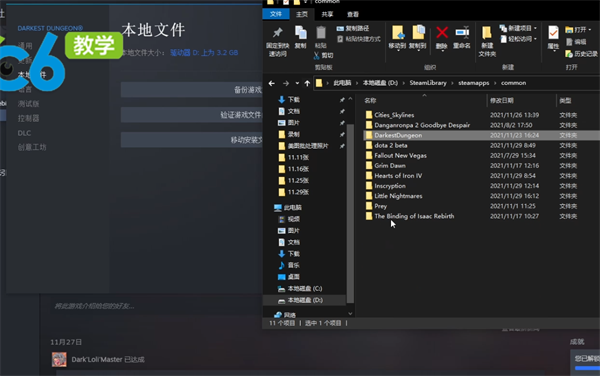
Task: Open DLC in Steam properties sidebar
Action: coord(24,133)
